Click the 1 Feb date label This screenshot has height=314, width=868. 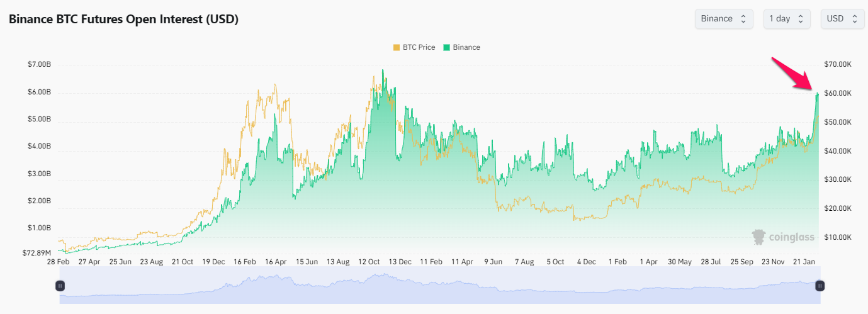(617, 261)
